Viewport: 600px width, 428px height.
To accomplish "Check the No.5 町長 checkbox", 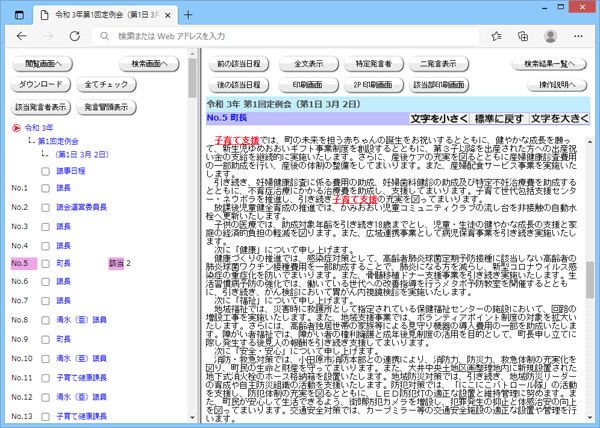I will (x=46, y=264).
